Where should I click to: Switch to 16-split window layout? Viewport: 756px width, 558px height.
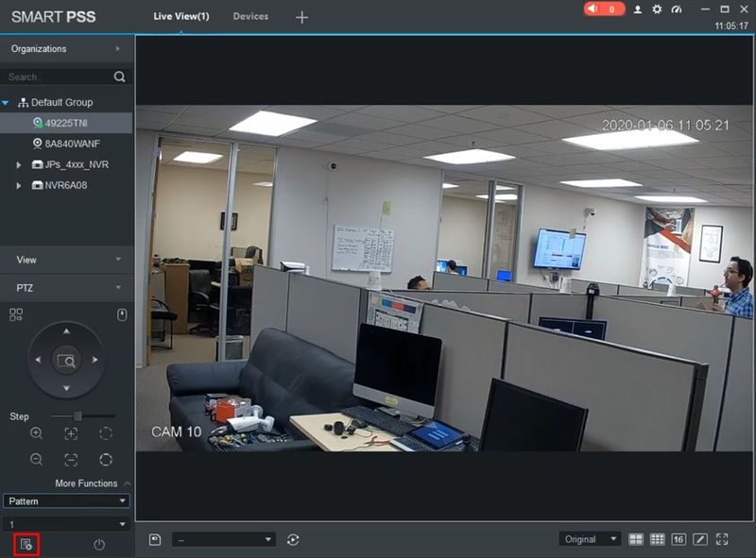(679, 539)
